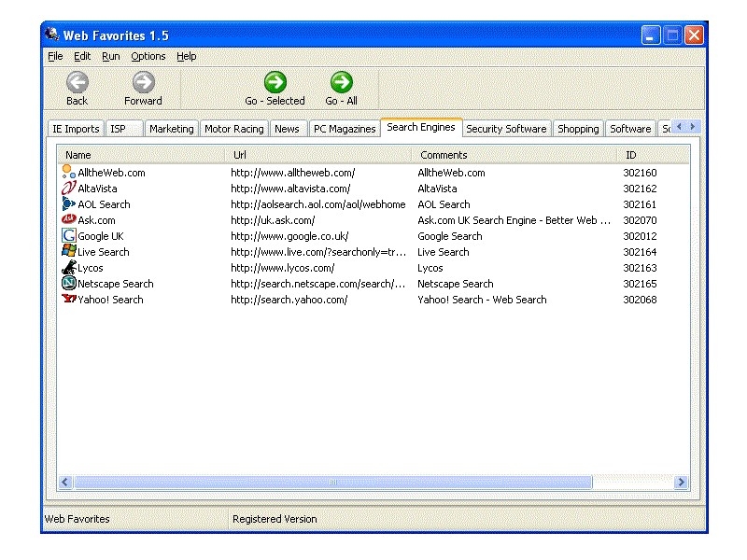Open the Run menu

tap(110, 56)
